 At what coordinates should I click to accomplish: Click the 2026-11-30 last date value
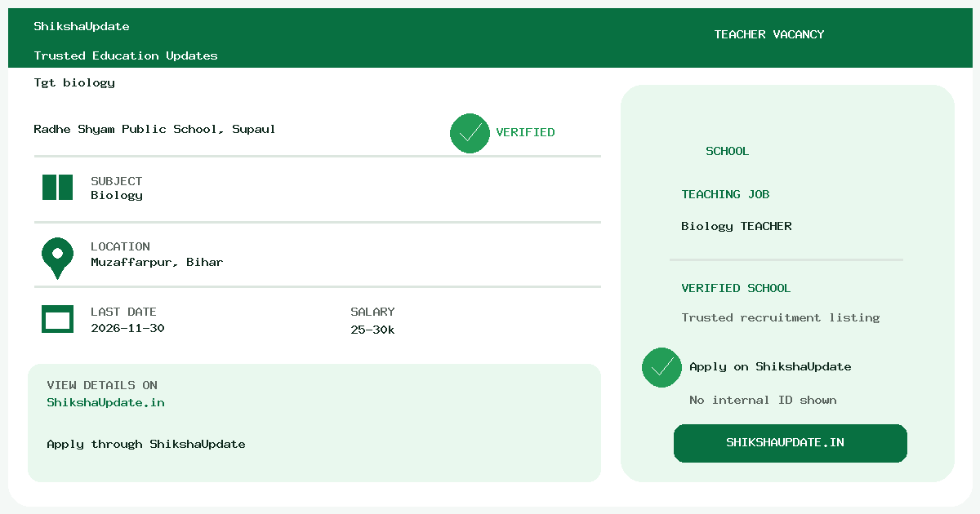coord(127,328)
